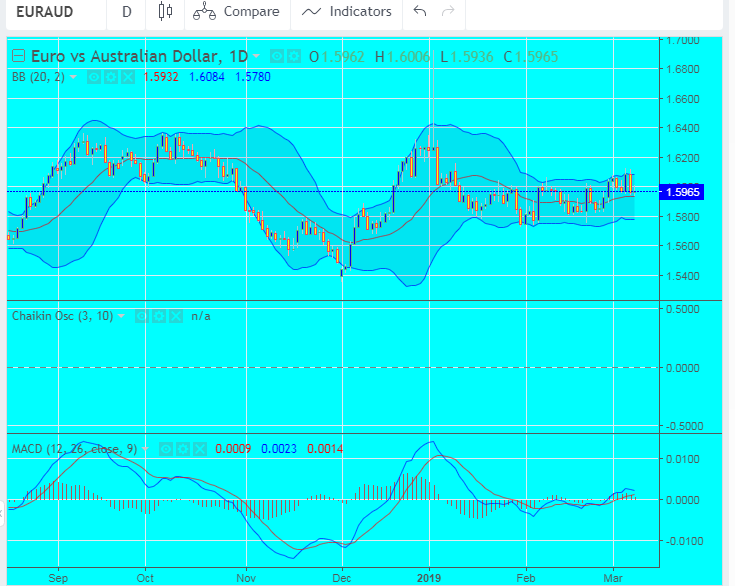735x586 pixels.
Task: Open Chaikin Osc settings gear
Action: [x=158, y=316]
